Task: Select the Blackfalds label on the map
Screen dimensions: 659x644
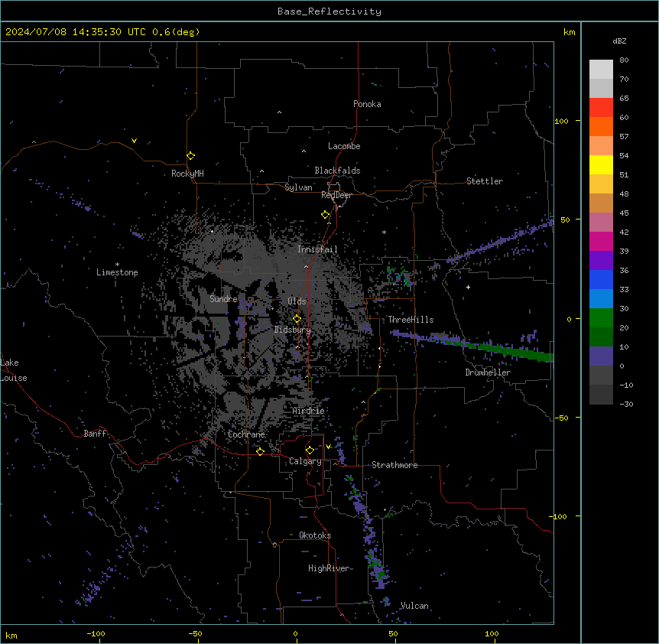Action: pos(337,171)
